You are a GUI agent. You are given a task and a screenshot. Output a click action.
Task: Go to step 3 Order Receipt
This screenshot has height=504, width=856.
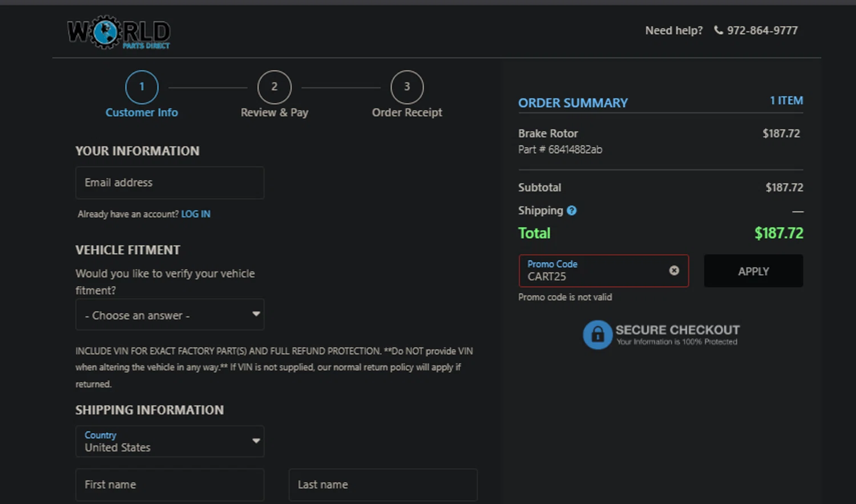click(x=406, y=87)
